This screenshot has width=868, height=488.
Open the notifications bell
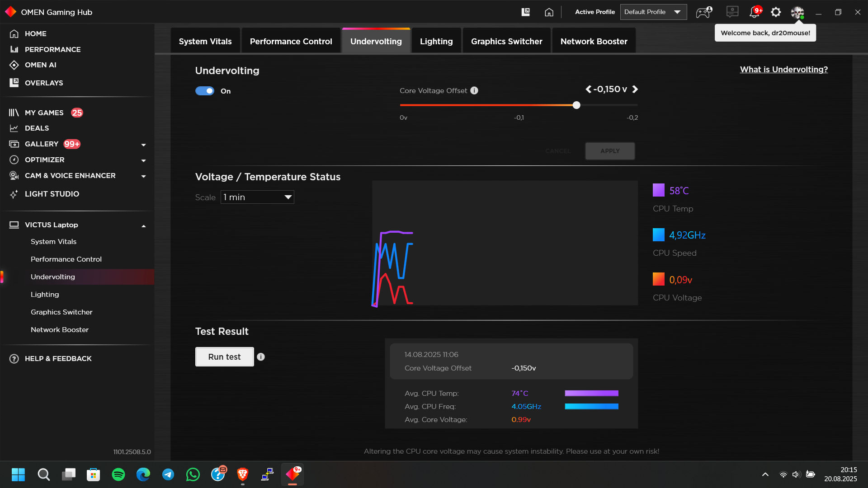755,12
